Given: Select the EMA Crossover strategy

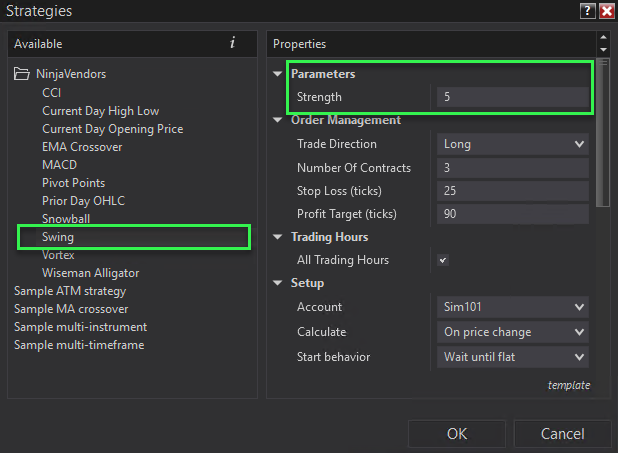Looking at the screenshot, I should (82, 147).
